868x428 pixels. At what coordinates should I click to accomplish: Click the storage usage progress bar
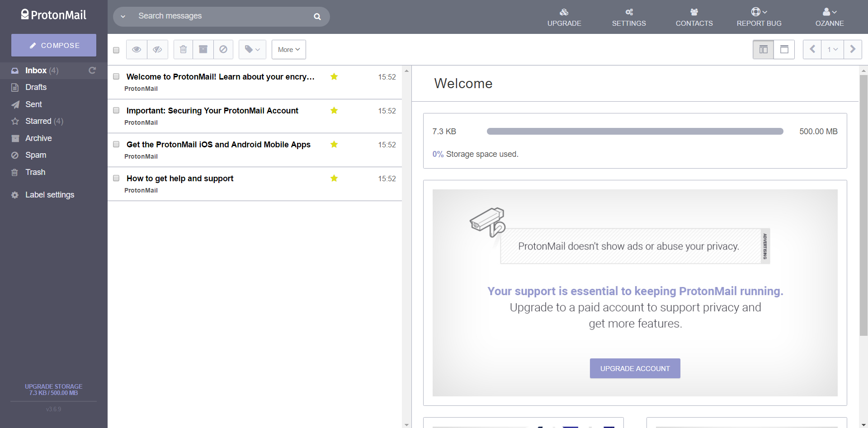tap(635, 132)
